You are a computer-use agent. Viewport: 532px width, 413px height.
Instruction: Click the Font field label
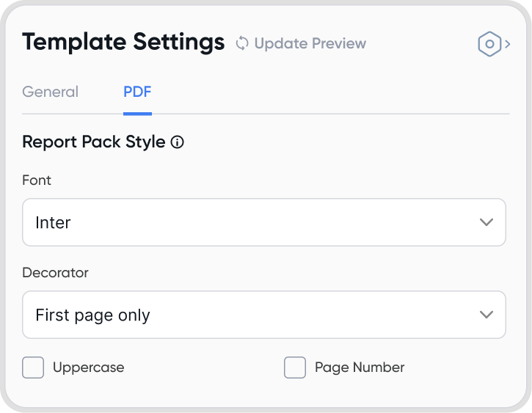pyautogui.click(x=37, y=180)
